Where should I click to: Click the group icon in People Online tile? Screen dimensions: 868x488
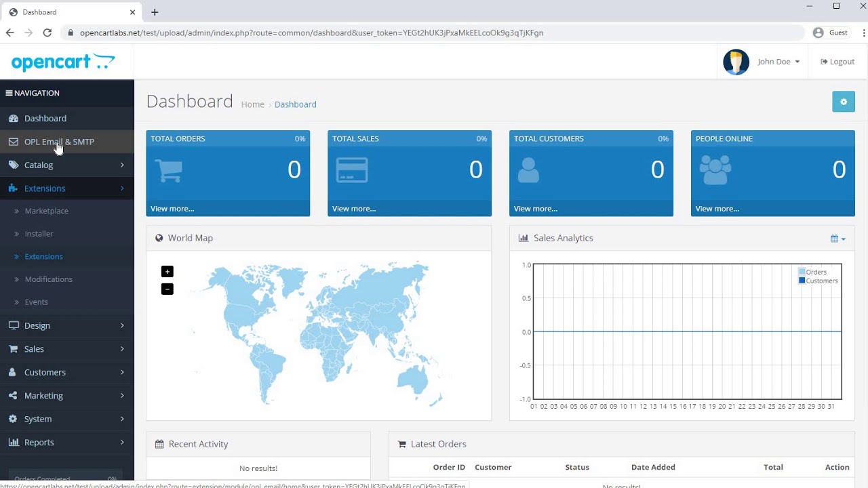[715, 170]
